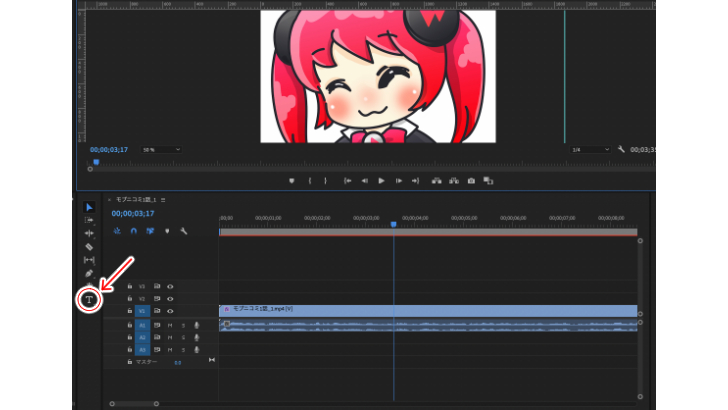The image size is (728, 410).
Task: Click Master track output arrows icon
Action: click(212, 360)
